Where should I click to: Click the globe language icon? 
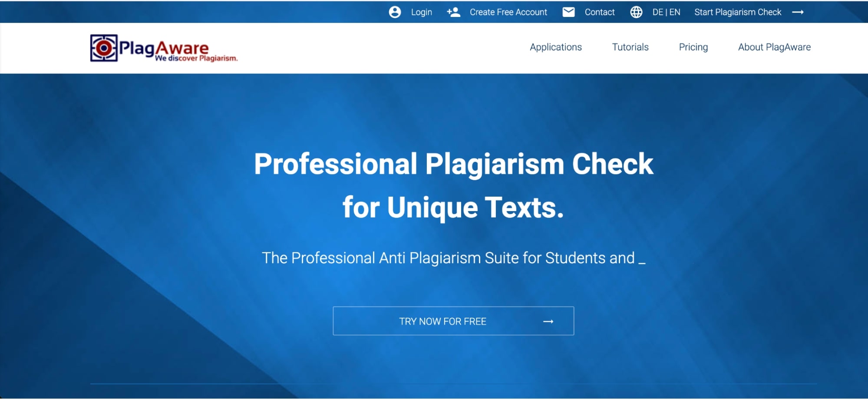[x=636, y=12]
